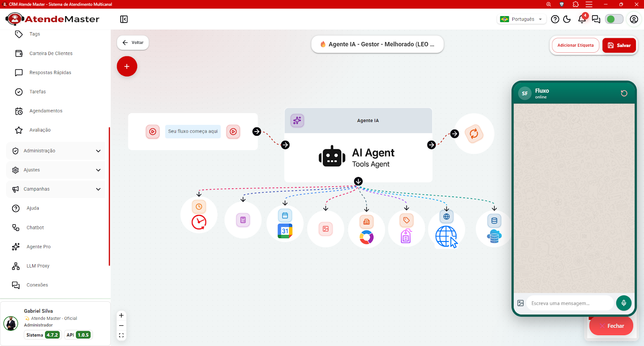Expand the Ajustes section
The width and height of the screenshot is (644, 346).
[x=56, y=170]
